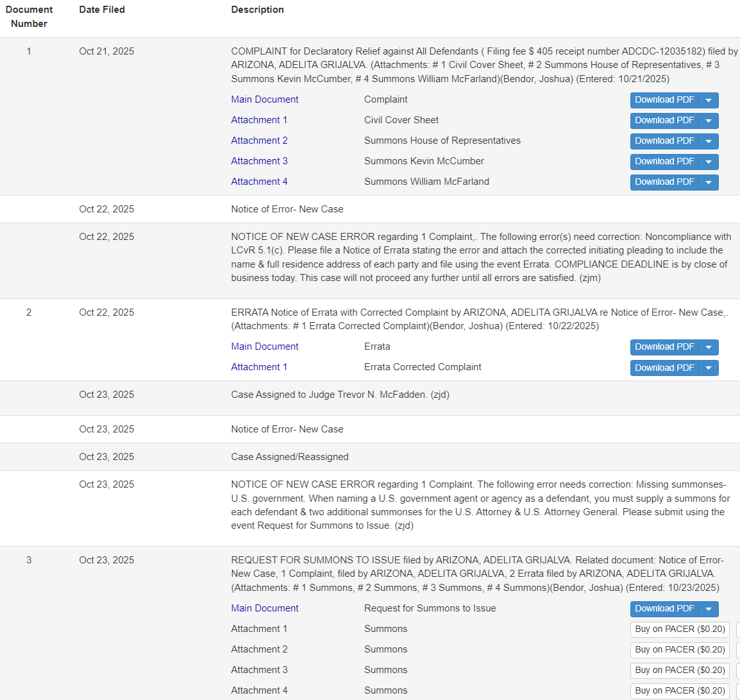Buy Attachment 1 Summons on PACER
Viewport: 740px width, 700px height.
coord(680,629)
